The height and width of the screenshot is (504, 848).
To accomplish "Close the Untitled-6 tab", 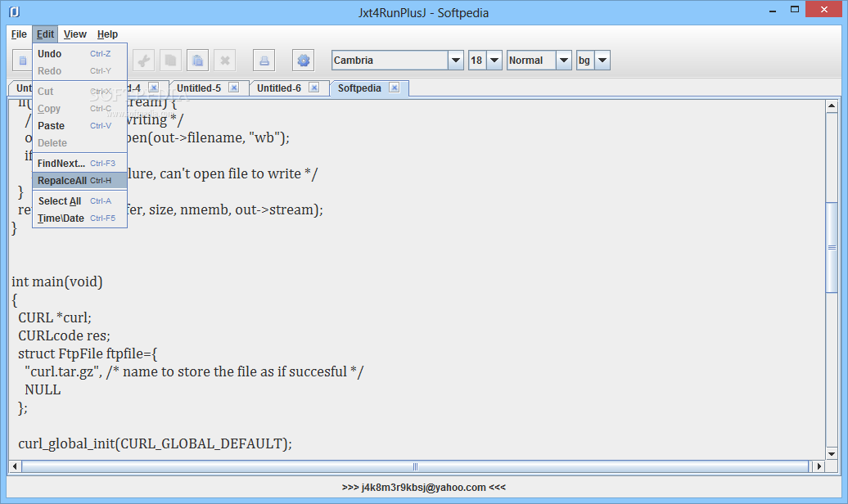I will [x=313, y=88].
